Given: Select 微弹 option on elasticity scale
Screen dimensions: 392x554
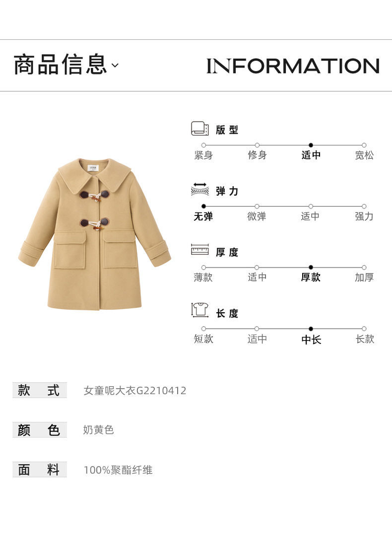Looking at the screenshot, I should point(257,216).
